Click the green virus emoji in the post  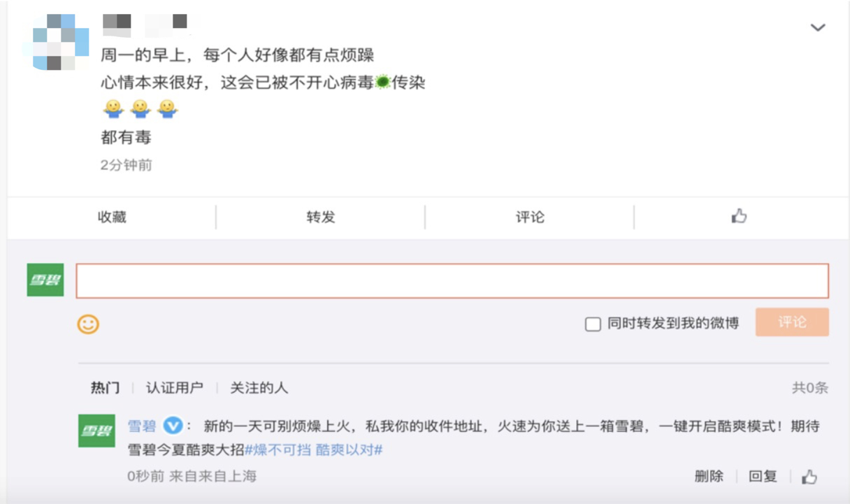tap(382, 82)
